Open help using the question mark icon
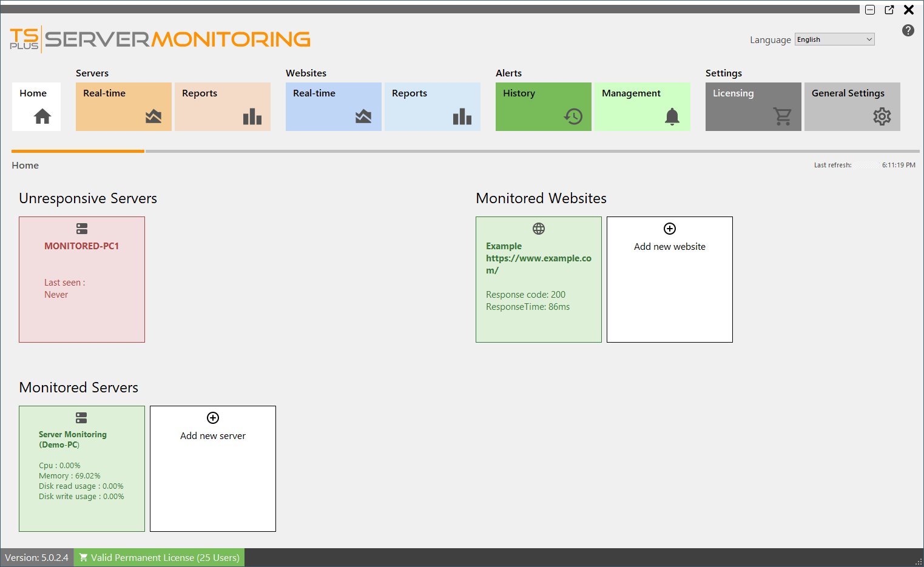The height and width of the screenshot is (567, 924). tap(908, 30)
